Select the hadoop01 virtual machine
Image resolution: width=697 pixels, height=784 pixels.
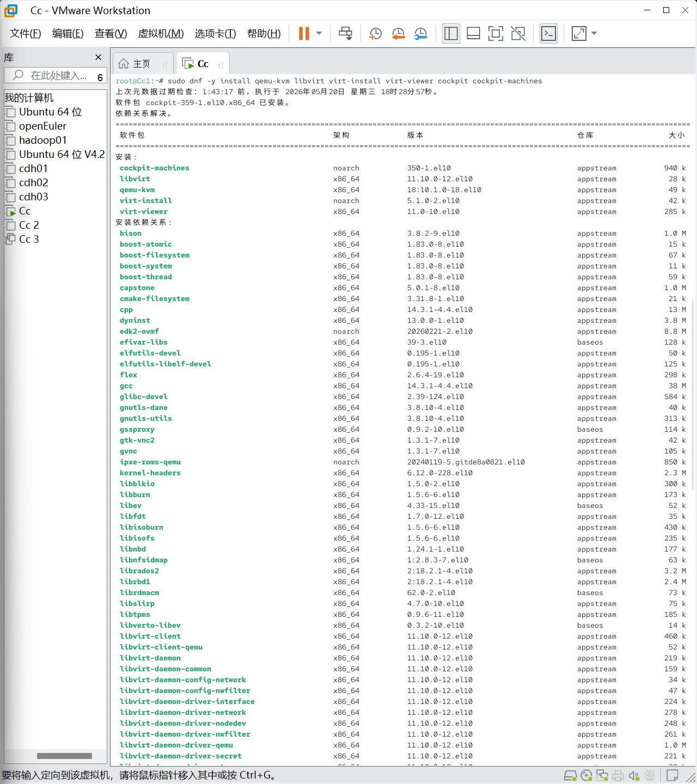tap(42, 140)
